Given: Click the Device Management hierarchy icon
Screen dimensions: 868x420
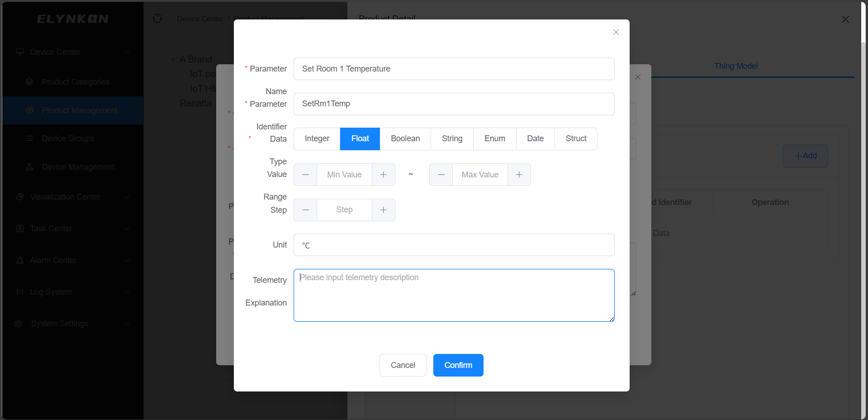Looking at the screenshot, I should [x=29, y=167].
